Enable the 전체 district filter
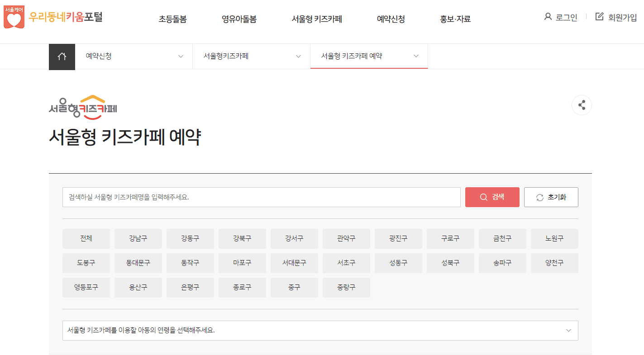 tap(86, 238)
